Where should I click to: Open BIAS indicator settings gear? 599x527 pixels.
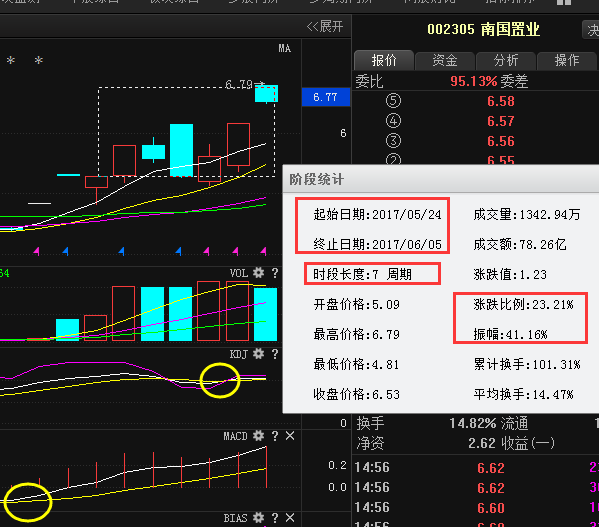[259, 518]
